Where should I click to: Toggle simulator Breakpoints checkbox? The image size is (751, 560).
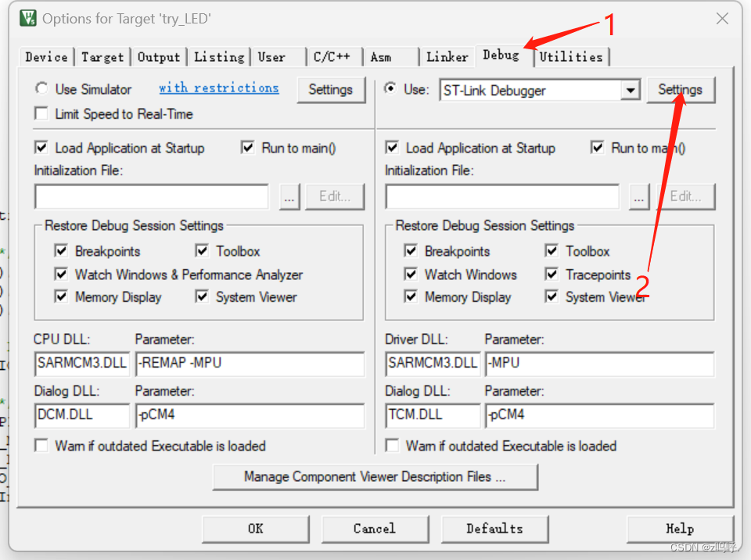61,250
